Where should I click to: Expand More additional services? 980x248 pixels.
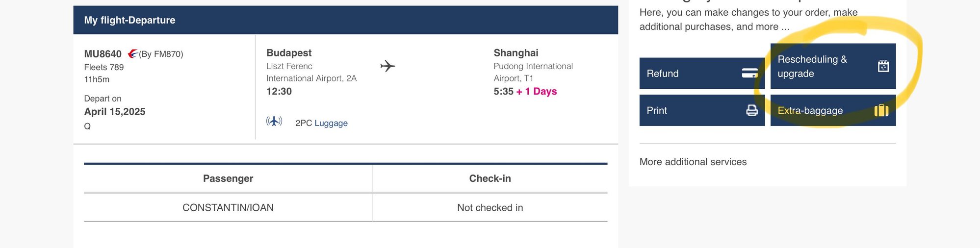(693, 162)
